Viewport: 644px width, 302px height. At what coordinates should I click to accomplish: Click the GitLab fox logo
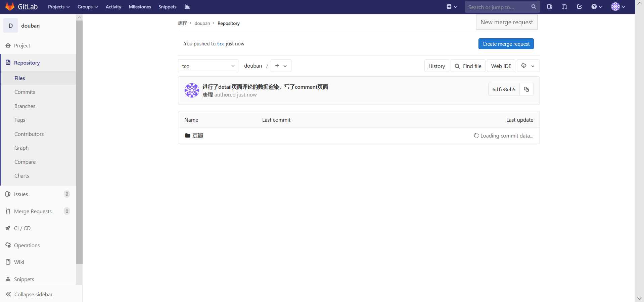[10, 7]
